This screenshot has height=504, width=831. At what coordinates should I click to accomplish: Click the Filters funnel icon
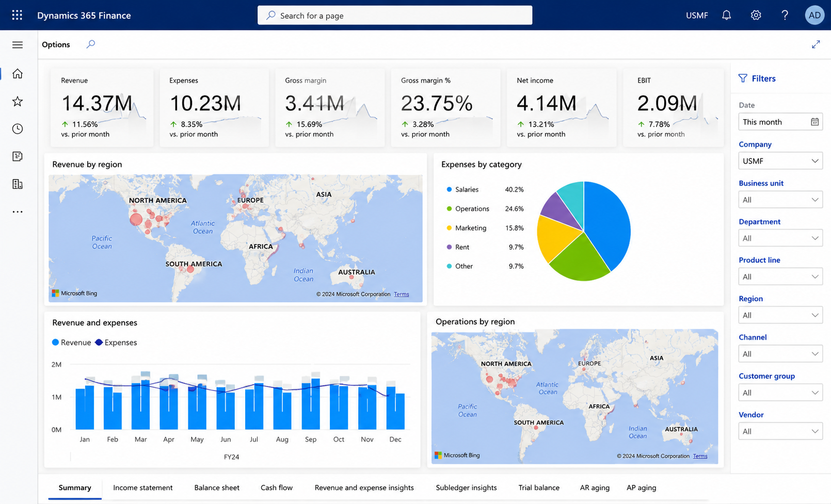click(743, 78)
